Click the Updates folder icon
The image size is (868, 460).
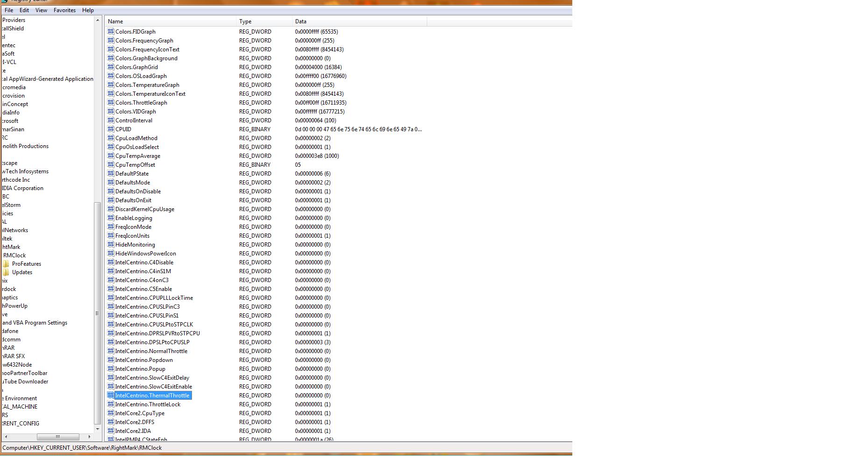click(x=6, y=272)
